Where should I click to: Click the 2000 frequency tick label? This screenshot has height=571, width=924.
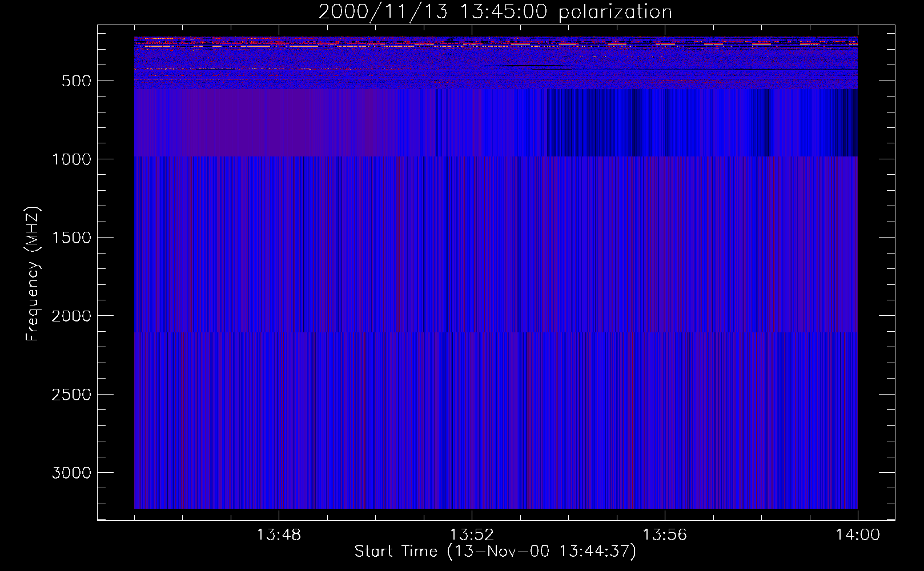(x=71, y=316)
